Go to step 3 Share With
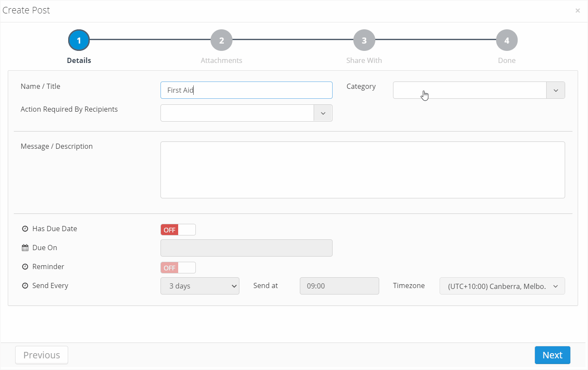This screenshot has height=370, width=588. [x=364, y=41]
